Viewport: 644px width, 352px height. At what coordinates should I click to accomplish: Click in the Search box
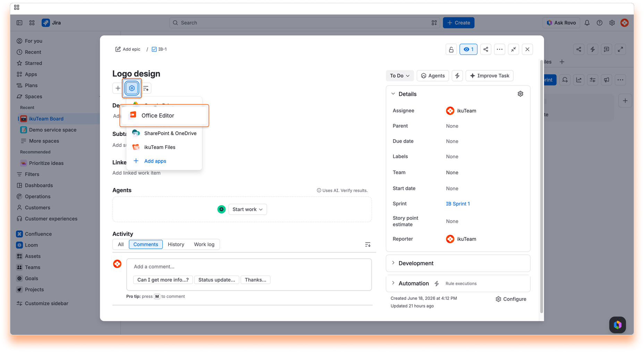click(304, 23)
